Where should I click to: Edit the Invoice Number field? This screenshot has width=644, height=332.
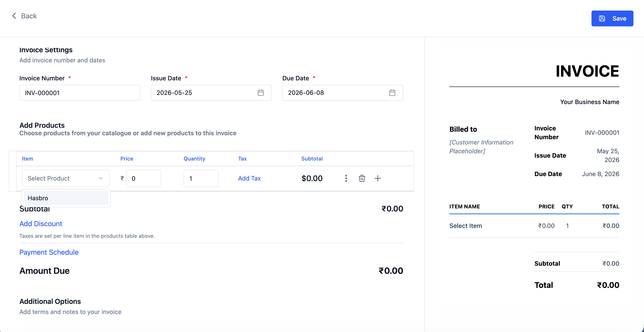coord(80,93)
